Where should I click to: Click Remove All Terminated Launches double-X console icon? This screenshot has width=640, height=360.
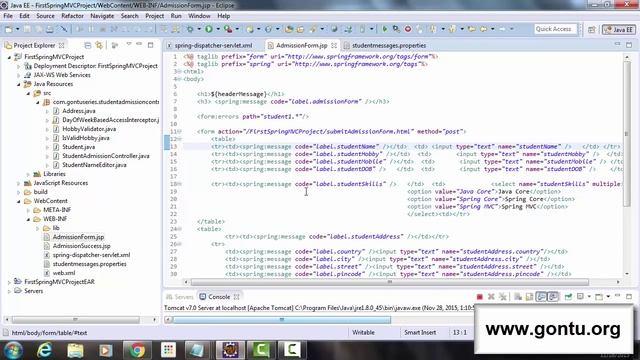click(x=503, y=297)
